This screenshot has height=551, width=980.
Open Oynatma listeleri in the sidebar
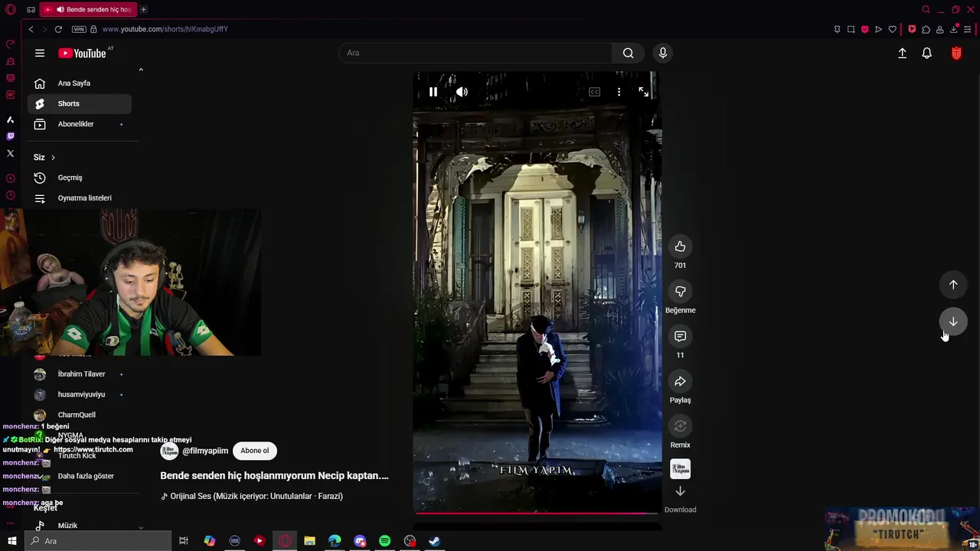(80, 198)
